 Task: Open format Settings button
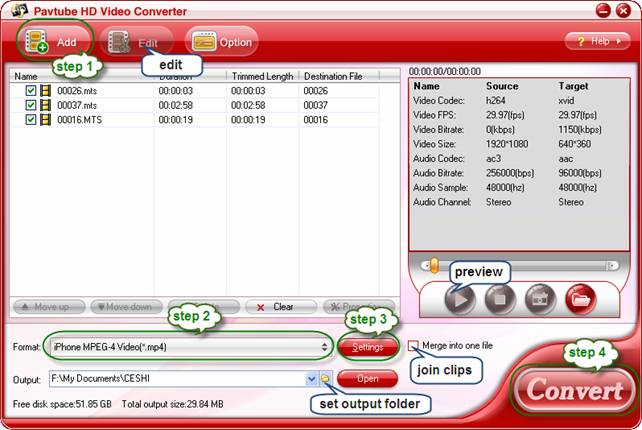pos(368,347)
